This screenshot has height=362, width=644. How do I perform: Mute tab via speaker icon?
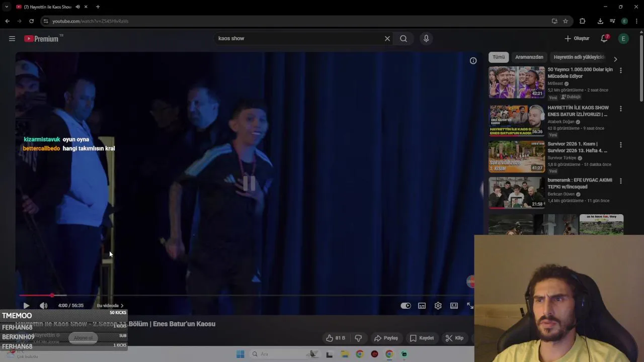tap(77, 7)
